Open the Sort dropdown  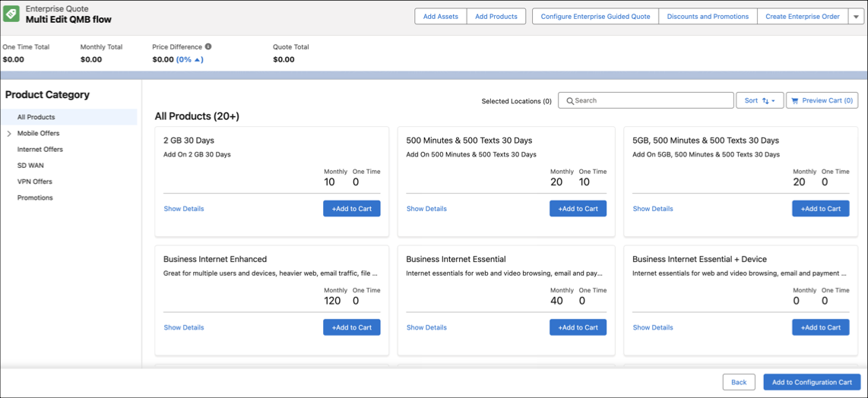click(759, 101)
